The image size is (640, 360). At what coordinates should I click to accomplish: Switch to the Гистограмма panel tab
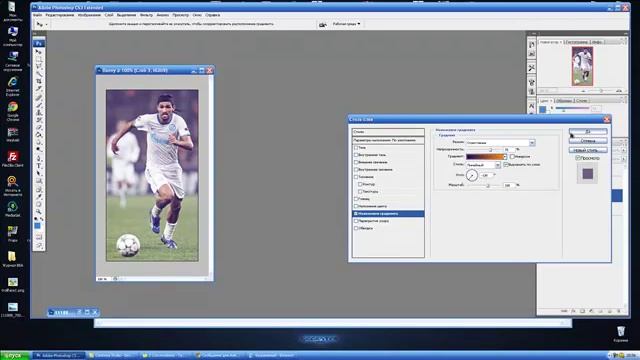click(x=577, y=42)
